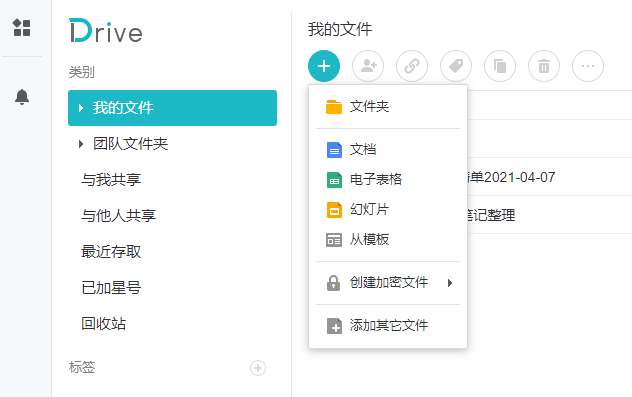Click the tag label toolbar icon
The height and width of the screenshot is (397, 632).
tap(456, 66)
